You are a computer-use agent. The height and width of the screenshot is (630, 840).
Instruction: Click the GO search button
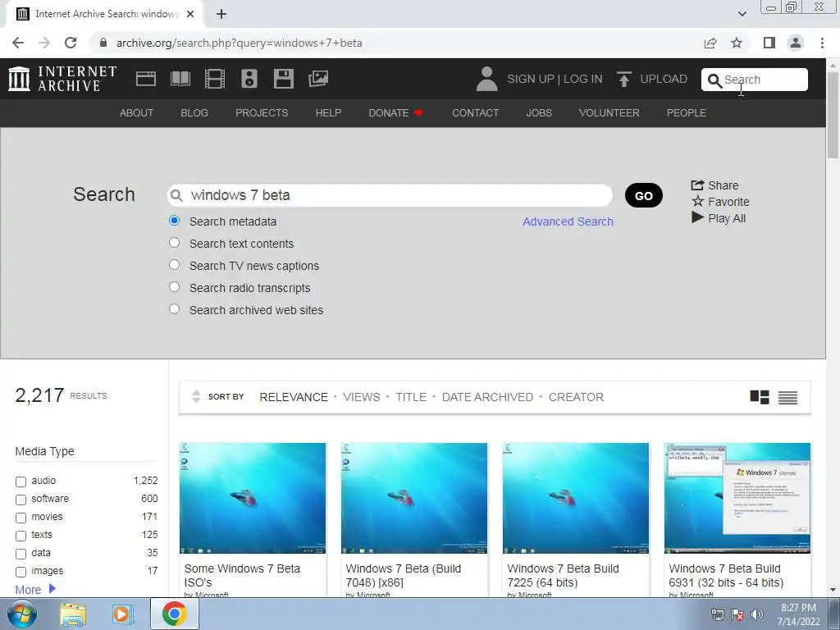[x=644, y=195]
